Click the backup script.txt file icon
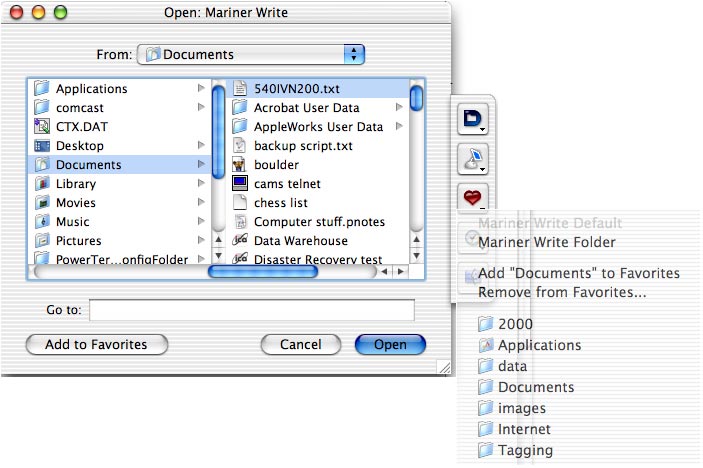Screen dimensions: 703x468 240,145
